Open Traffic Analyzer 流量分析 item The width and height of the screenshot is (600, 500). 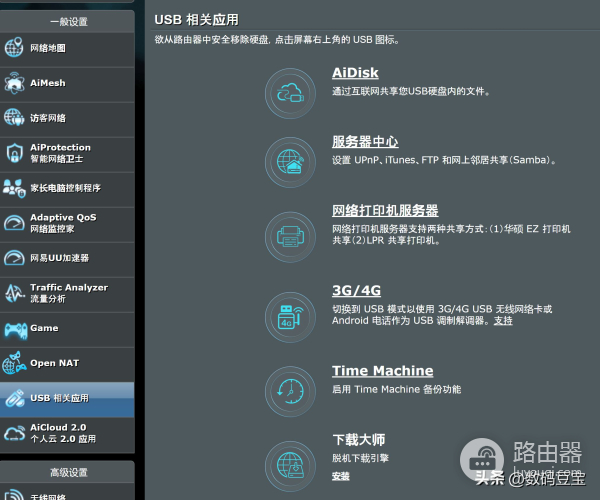point(67,295)
